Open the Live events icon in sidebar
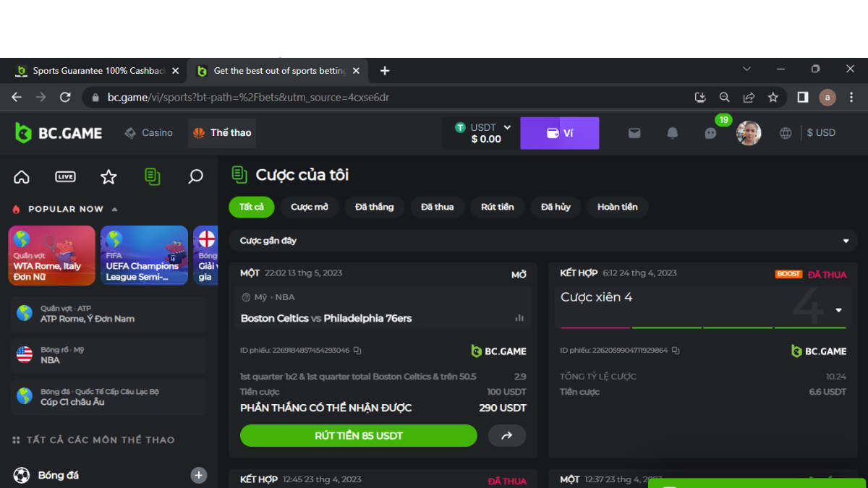The image size is (868, 488). 65,176
